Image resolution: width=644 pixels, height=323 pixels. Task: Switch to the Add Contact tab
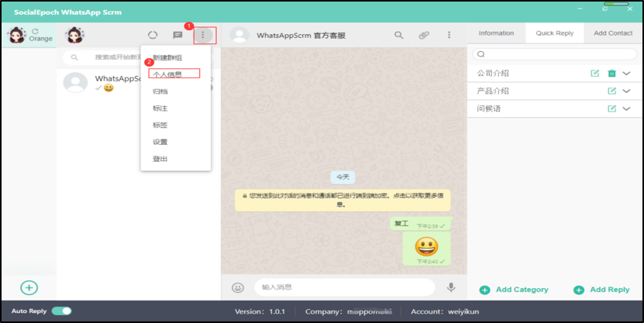tap(613, 33)
